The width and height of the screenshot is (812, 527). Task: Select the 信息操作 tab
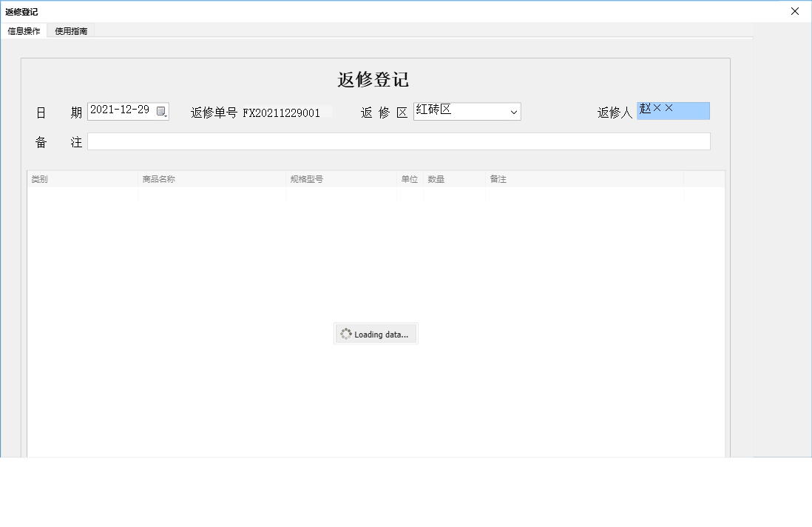tap(24, 30)
